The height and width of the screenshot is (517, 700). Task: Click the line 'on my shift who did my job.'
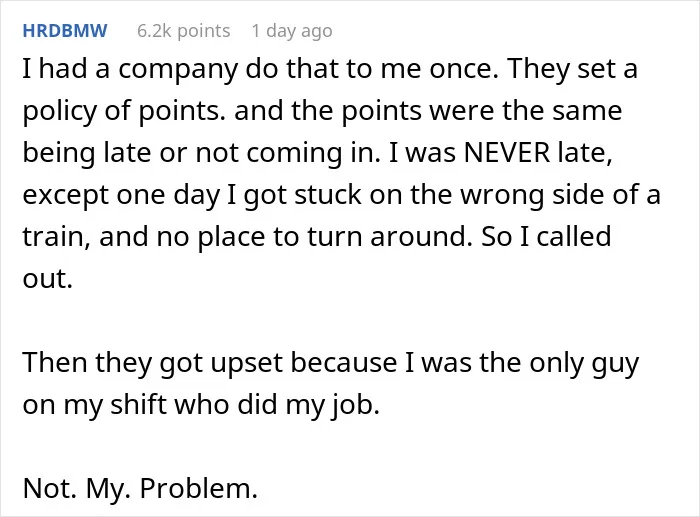(201, 405)
